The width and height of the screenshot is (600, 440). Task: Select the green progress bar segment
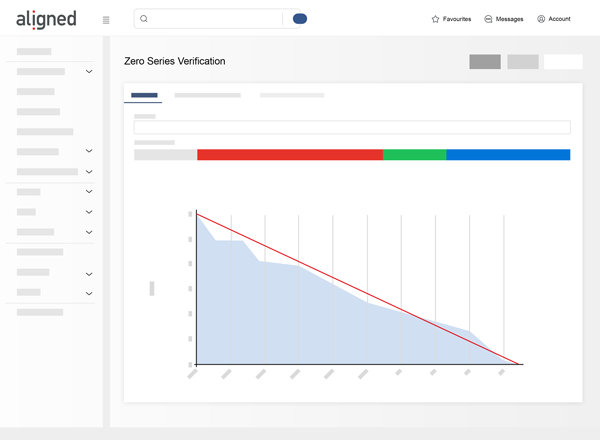coord(414,155)
